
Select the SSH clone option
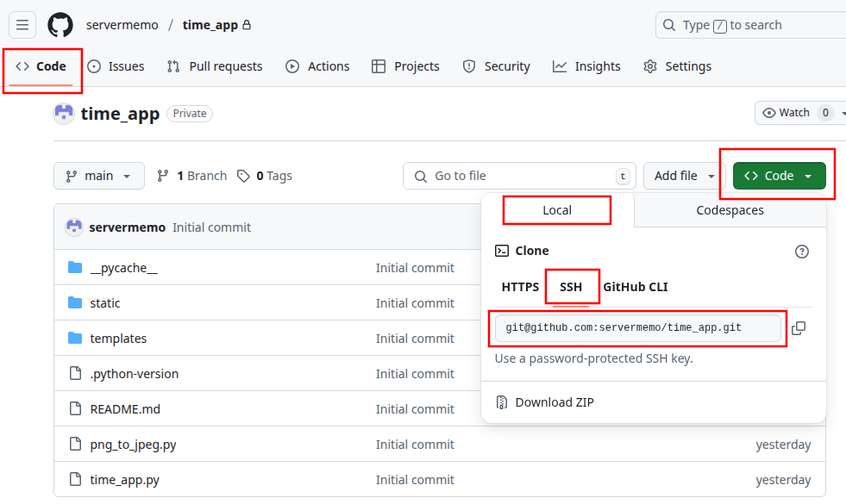571,287
